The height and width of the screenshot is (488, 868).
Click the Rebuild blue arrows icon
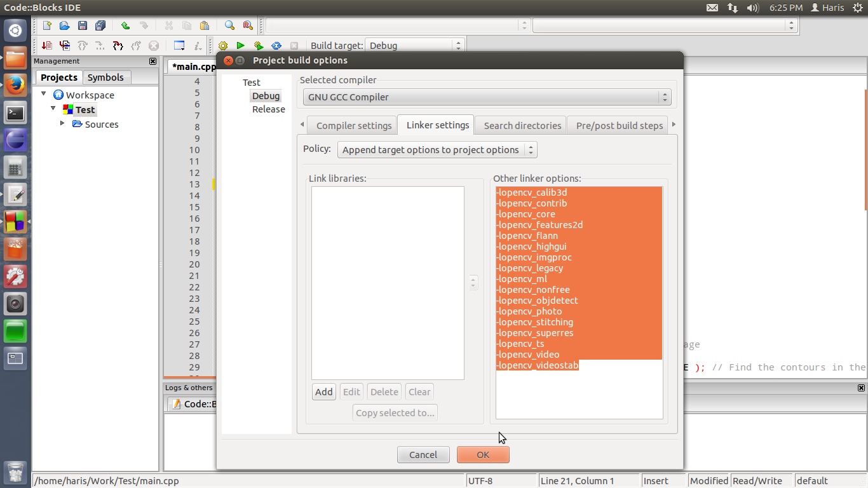tap(276, 46)
